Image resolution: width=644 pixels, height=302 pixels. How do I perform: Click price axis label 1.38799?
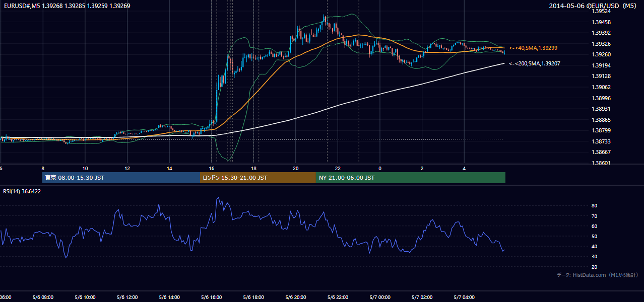[601, 130]
